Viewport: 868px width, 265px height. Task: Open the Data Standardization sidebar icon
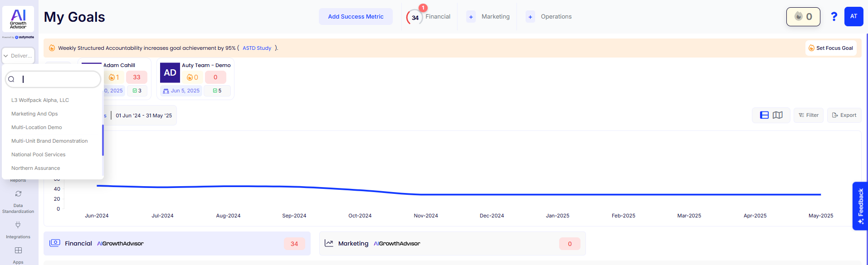pyautogui.click(x=18, y=194)
